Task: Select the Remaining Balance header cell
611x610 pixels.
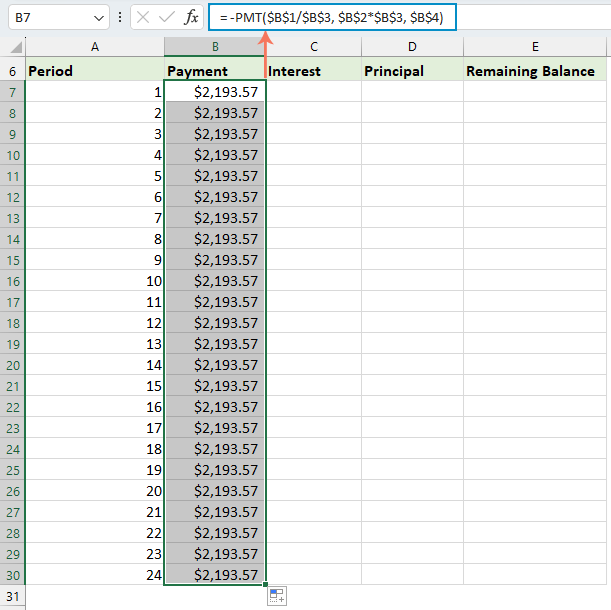Action: point(535,71)
